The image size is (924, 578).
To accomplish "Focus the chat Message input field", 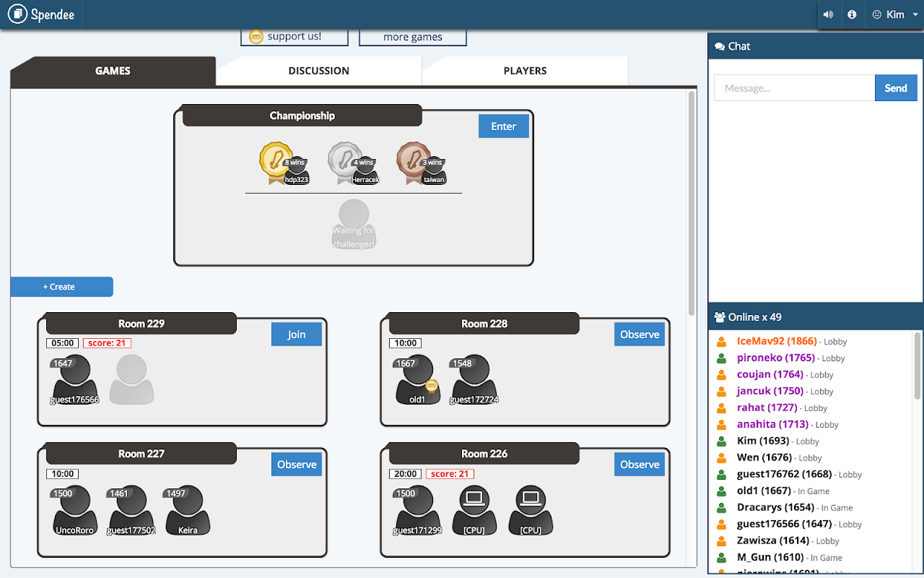I will (794, 88).
